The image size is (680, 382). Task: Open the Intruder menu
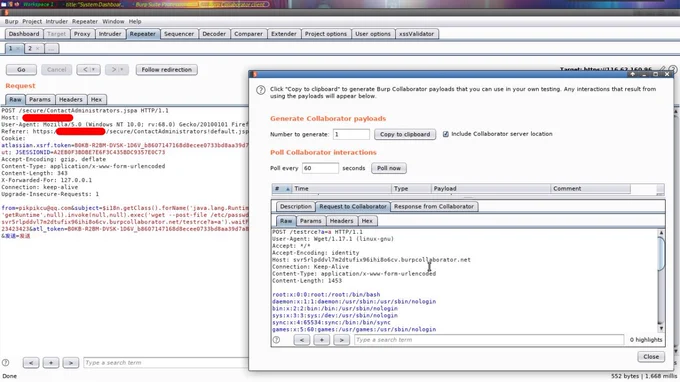coord(57,21)
